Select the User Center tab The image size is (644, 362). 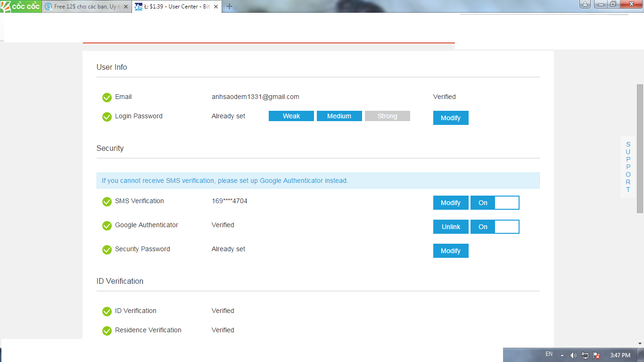click(x=177, y=7)
